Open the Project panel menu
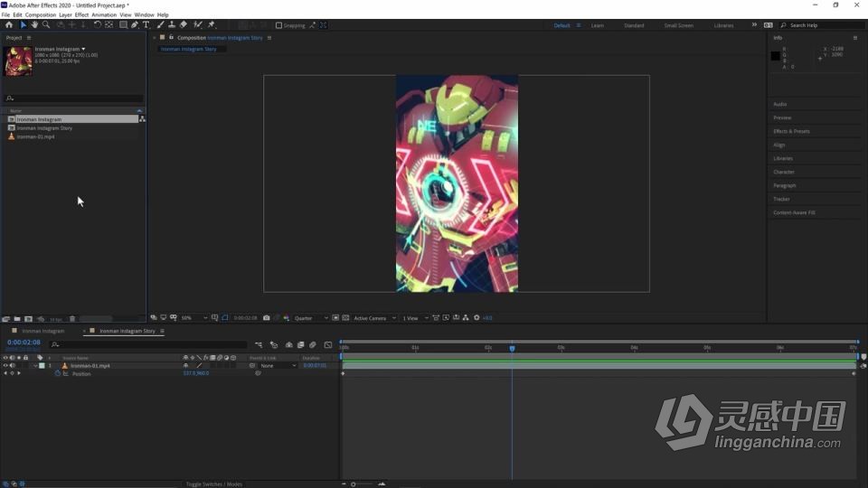This screenshot has width=868, height=488. click(x=29, y=38)
